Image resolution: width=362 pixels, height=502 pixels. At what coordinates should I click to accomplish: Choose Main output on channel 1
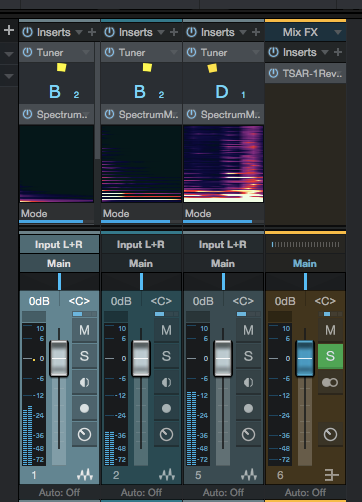(59, 263)
